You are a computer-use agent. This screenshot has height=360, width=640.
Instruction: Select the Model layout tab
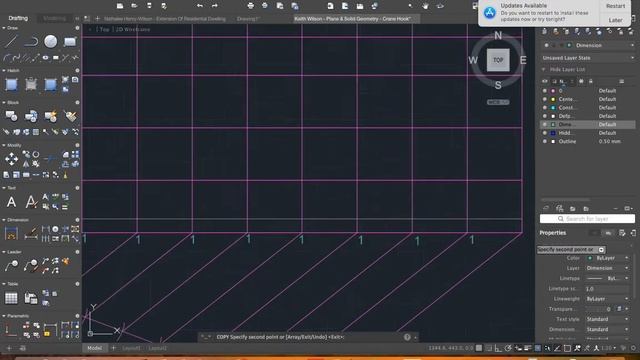[95, 348]
